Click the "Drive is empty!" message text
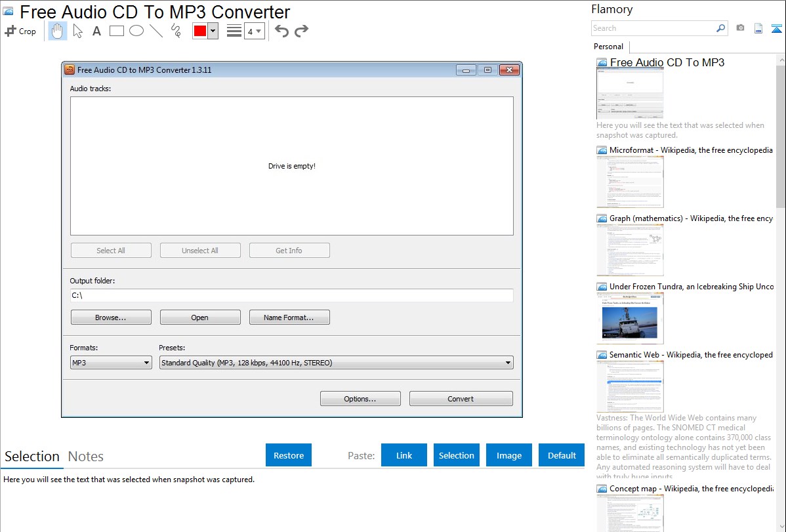The height and width of the screenshot is (532, 786). pyautogui.click(x=292, y=166)
